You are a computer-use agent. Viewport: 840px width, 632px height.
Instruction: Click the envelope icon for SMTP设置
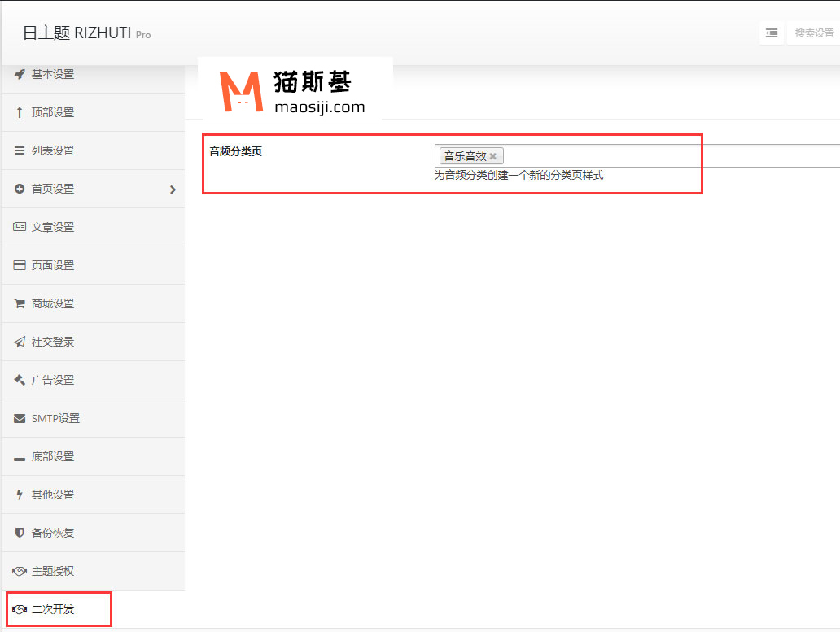20,418
